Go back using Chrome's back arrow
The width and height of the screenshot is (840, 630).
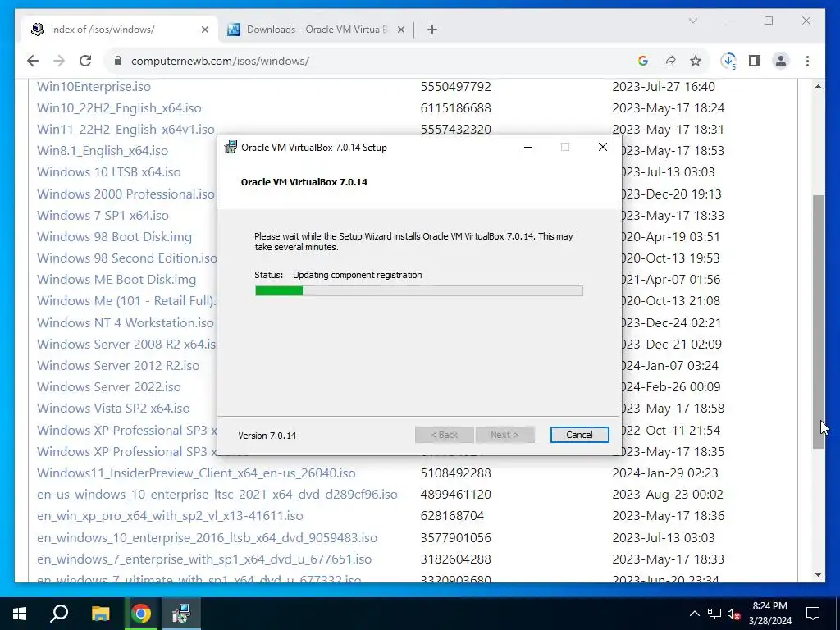click(33, 61)
